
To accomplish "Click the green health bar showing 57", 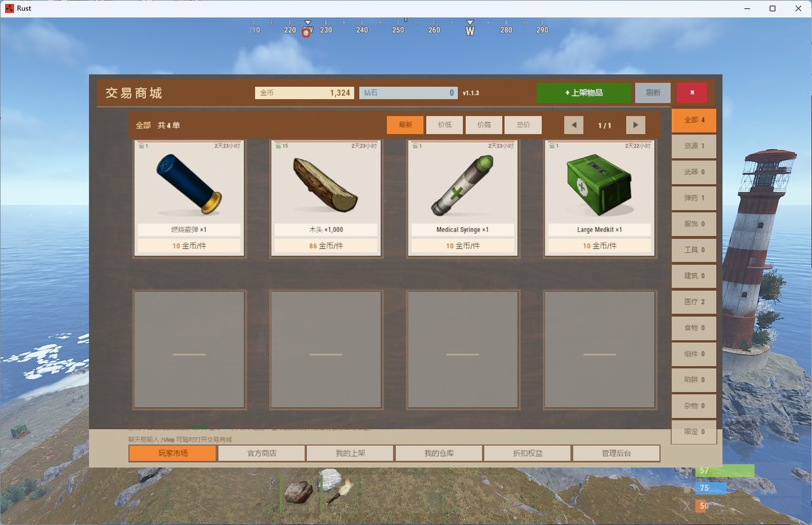I will point(725,470).
